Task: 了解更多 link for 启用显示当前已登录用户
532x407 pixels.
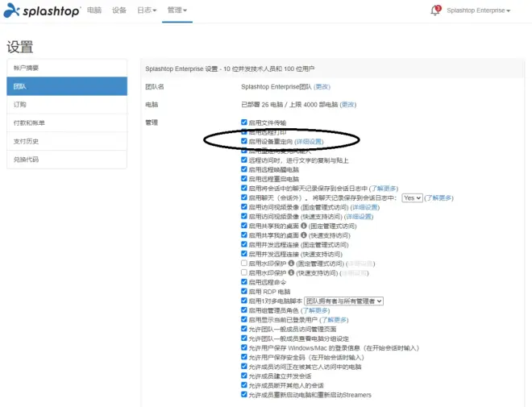Action: click(x=334, y=319)
